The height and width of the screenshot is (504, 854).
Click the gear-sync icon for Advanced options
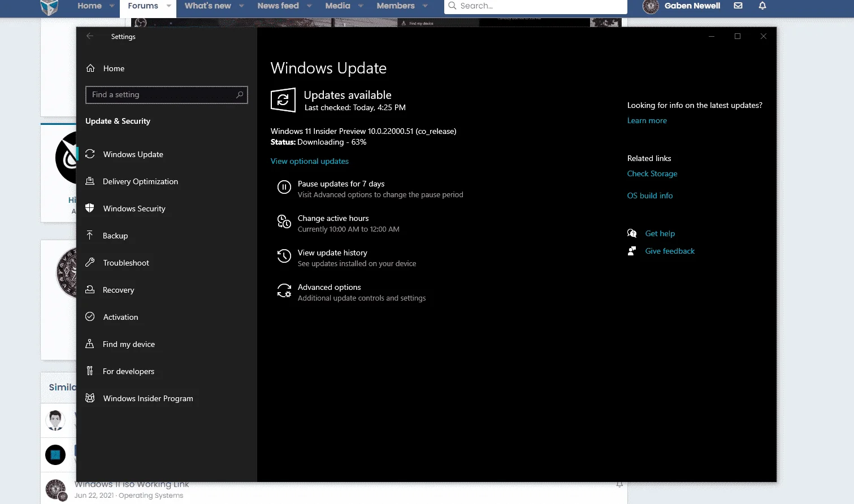click(284, 290)
